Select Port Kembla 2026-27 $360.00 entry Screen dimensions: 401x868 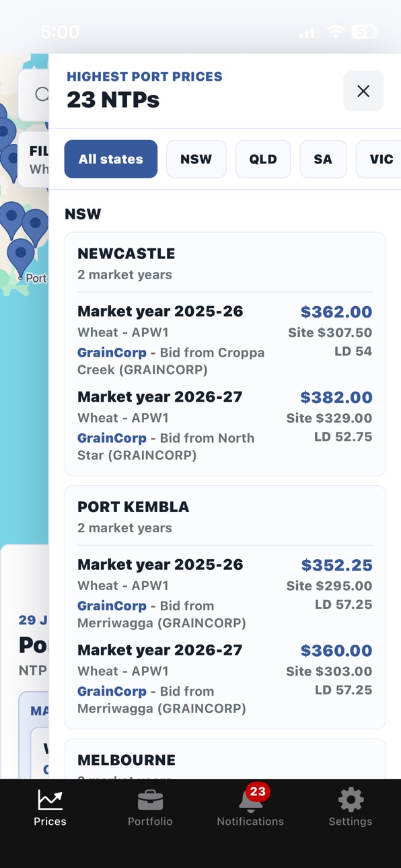coord(225,679)
